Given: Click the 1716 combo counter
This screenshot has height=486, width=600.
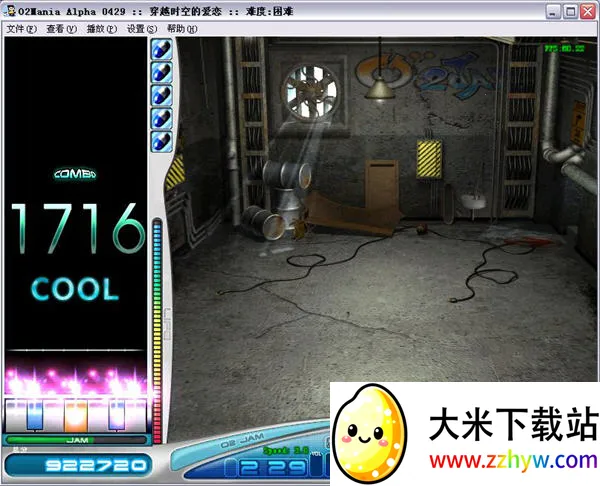Looking at the screenshot, I should point(78,229).
